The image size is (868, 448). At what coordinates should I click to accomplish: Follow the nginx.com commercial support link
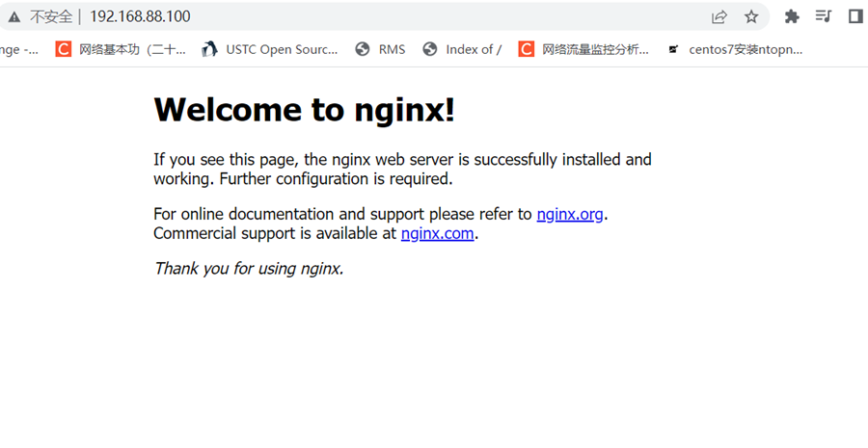click(x=437, y=233)
